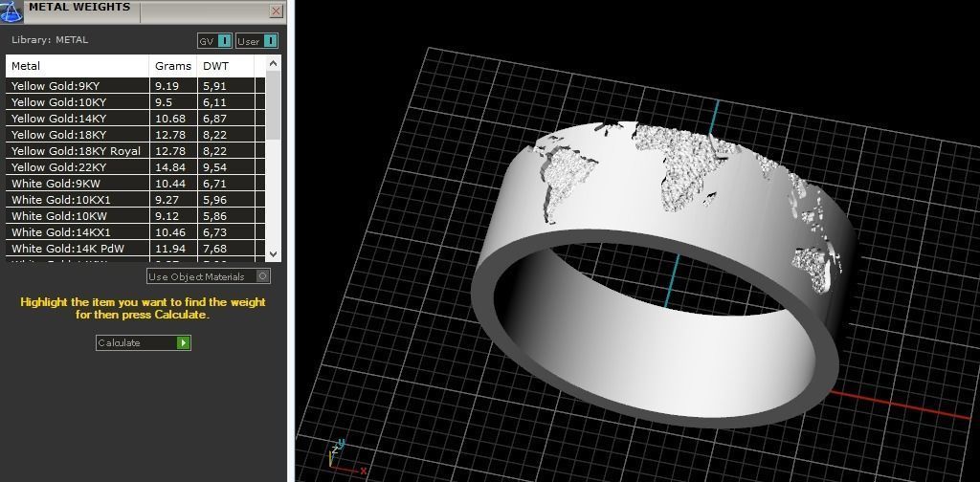
Task: Click the METAL WEIGHTS title tab
Action: point(81,9)
